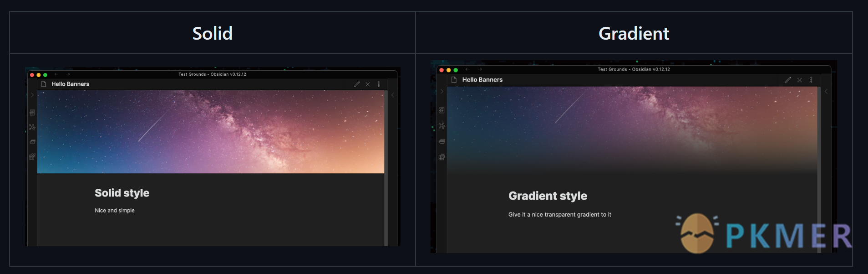The image size is (868, 274).
Task: Click yellow minimize light of Solid window
Action: click(39, 75)
